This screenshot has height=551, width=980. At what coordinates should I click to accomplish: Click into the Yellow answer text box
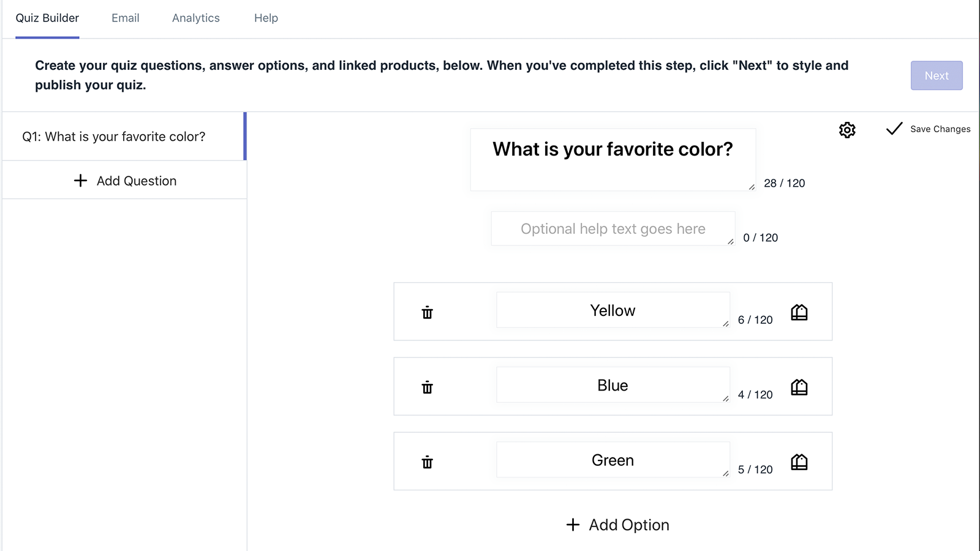click(x=612, y=310)
